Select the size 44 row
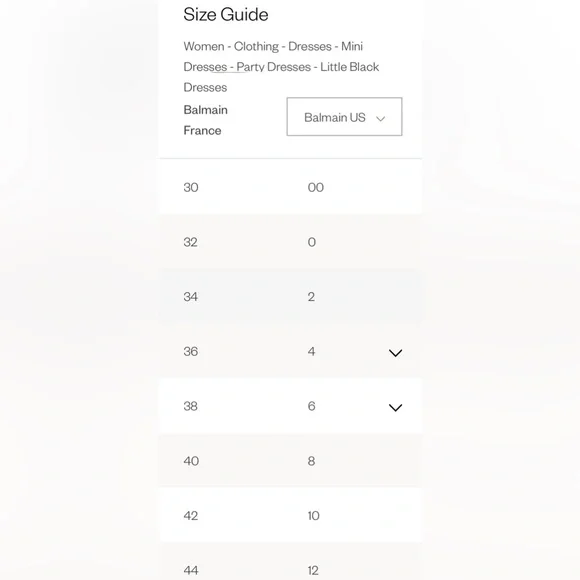 pyautogui.click(x=290, y=562)
